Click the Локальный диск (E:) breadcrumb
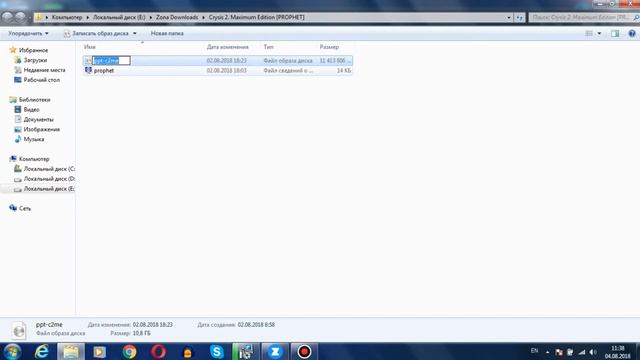 point(119,17)
